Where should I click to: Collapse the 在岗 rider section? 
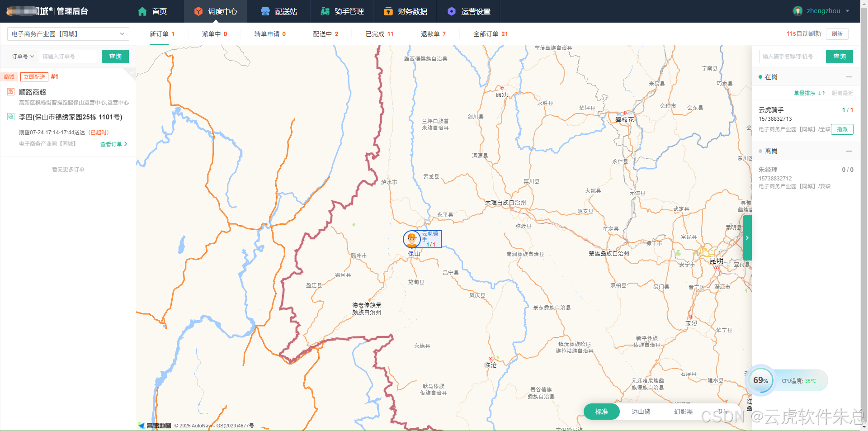click(x=849, y=77)
